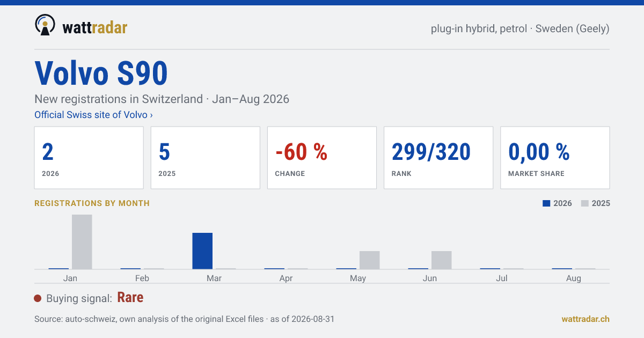Click the 0,00 % market share card

point(555,158)
